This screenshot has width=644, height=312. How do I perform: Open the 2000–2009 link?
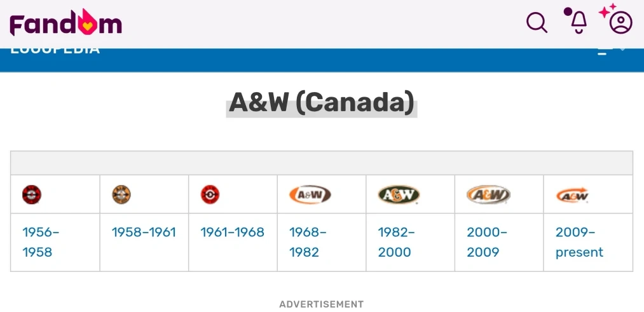point(486,242)
